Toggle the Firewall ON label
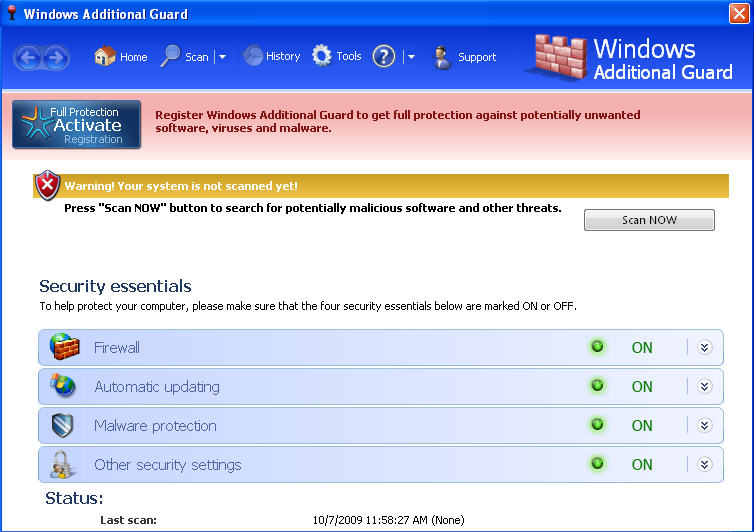This screenshot has width=754, height=532. coord(642,348)
